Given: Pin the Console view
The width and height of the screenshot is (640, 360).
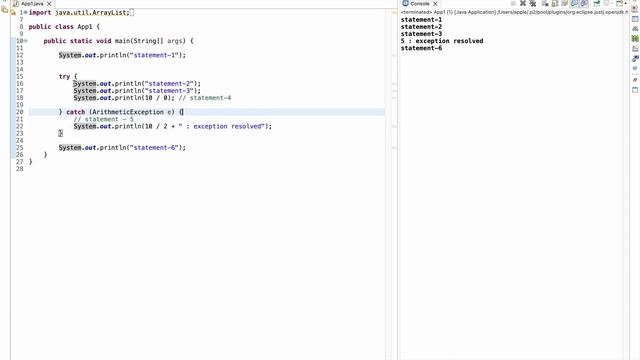Looking at the screenshot, I should click(596, 3).
